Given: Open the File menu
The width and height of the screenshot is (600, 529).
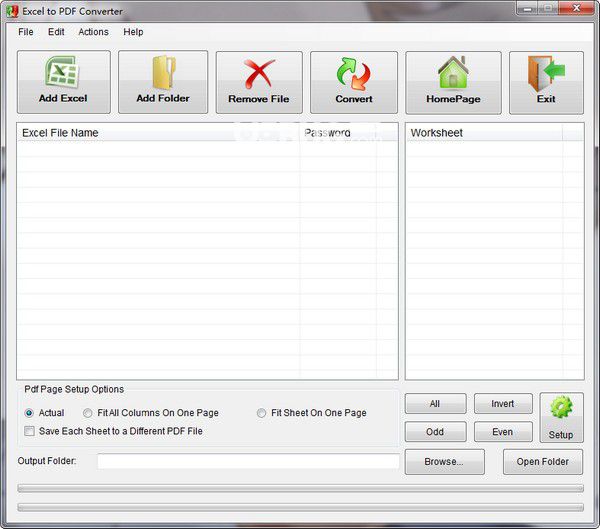Looking at the screenshot, I should point(26,32).
